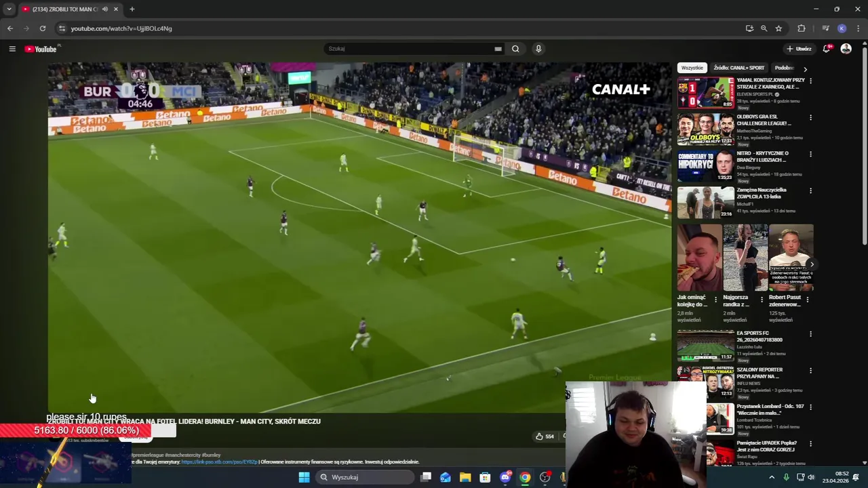This screenshot has height=488, width=868.
Task: Open the install/cast icon in address bar
Action: click(x=749, y=28)
